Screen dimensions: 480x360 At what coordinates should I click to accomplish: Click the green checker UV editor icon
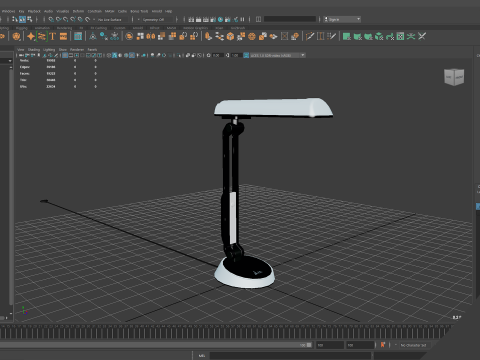(x=400, y=36)
